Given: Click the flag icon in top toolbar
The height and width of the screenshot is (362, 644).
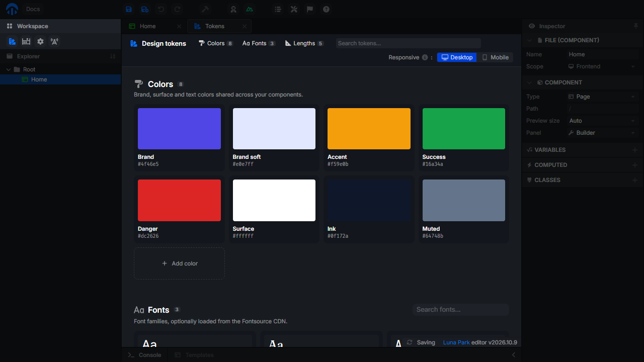Looking at the screenshot, I should (310, 9).
